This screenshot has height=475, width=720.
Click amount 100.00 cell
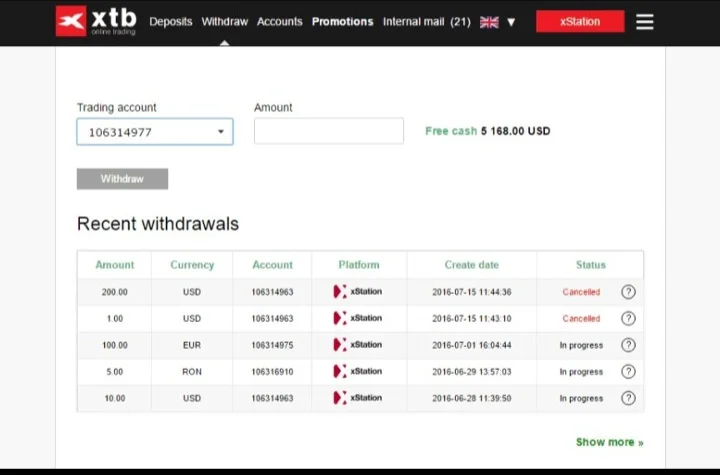pyautogui.click(x=115, y=345)
